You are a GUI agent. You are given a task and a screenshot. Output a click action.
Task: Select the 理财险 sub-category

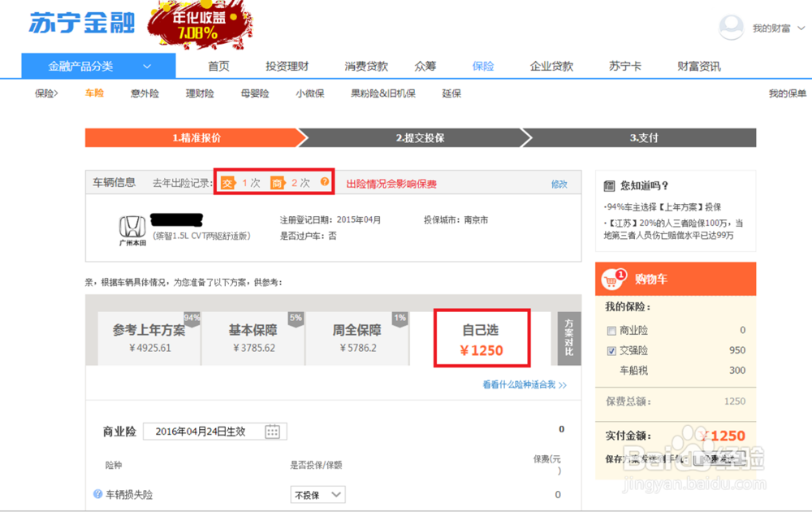(200, 93)
